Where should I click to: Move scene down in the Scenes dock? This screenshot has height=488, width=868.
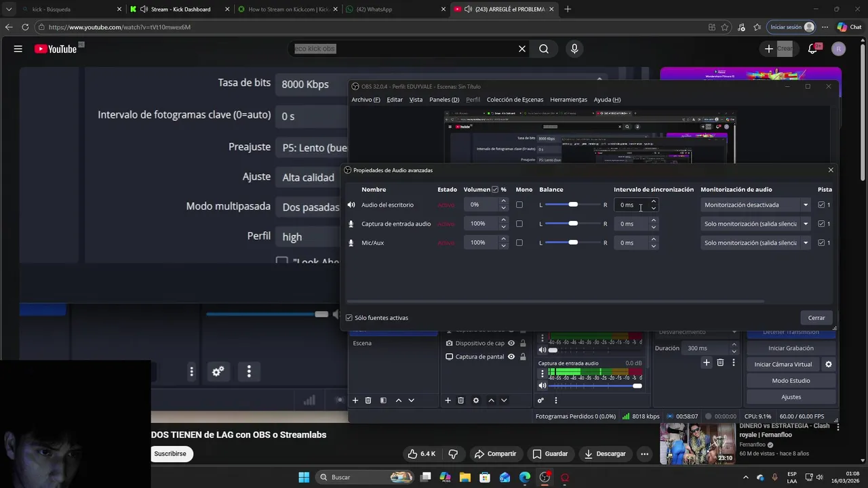click(x=411, y=401)
